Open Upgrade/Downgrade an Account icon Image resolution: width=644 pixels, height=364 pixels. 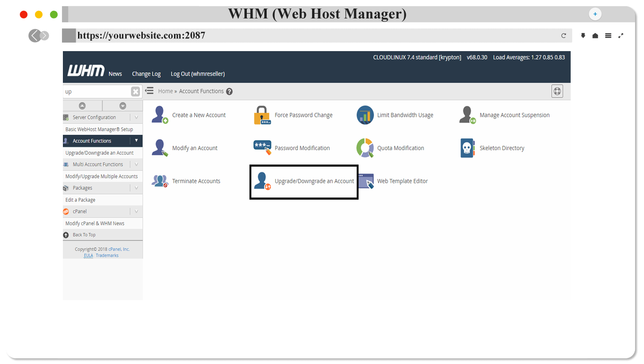(x=262, y=181)
